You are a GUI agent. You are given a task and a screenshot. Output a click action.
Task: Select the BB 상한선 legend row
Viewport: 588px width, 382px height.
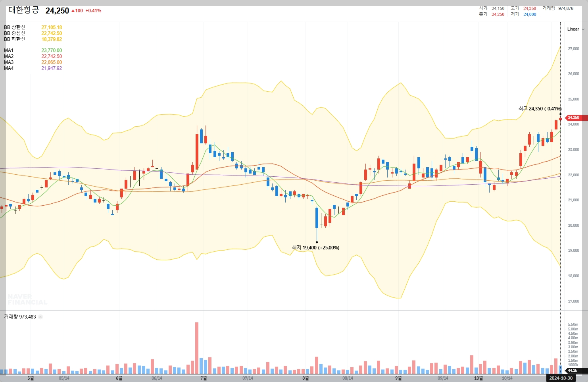[33, 27]
